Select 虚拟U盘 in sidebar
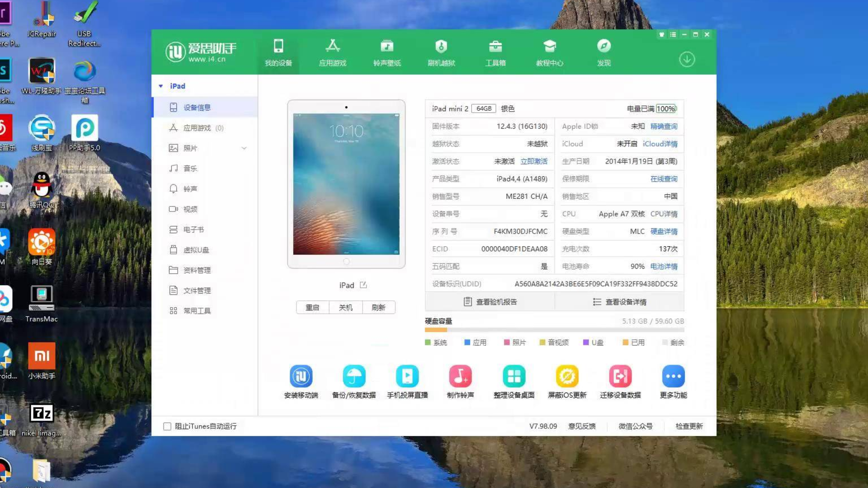 click(x=205, y=250)
